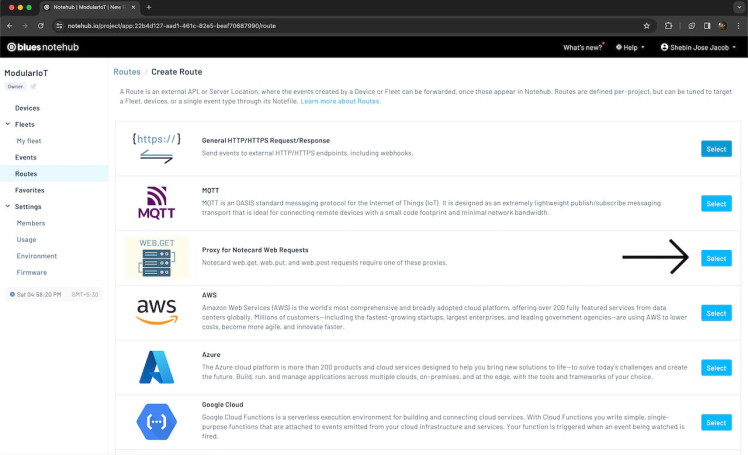
Task: Select Routes in the sidebar
Action: pos(26,174)
